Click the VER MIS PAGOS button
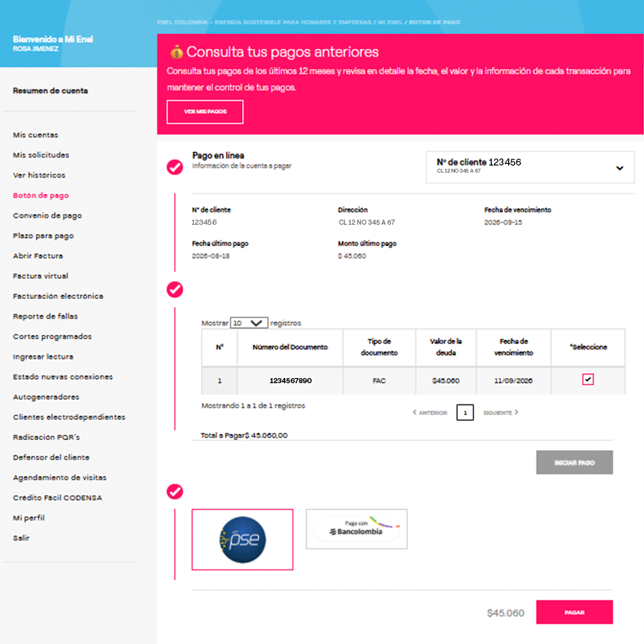 tap(205, 111)
